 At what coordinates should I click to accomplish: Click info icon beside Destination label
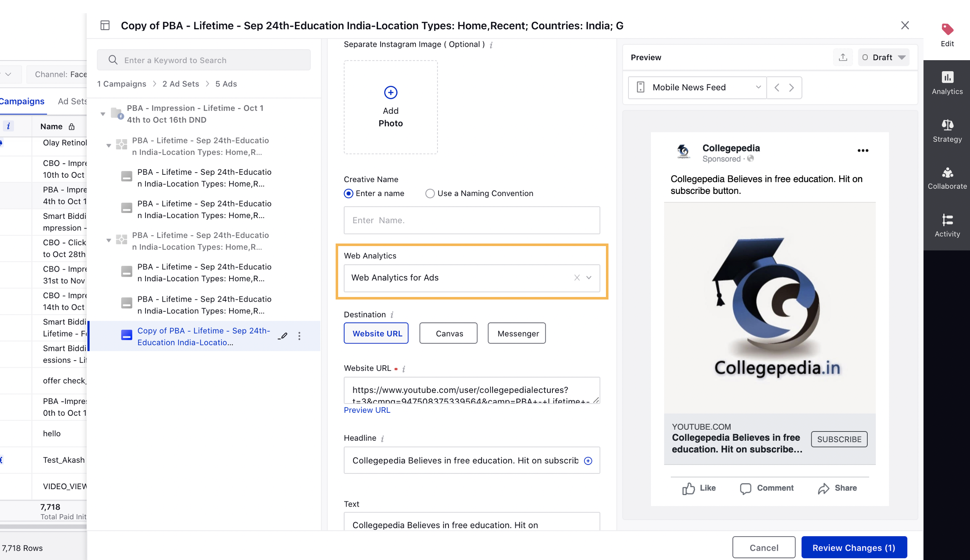coord(392,315)
